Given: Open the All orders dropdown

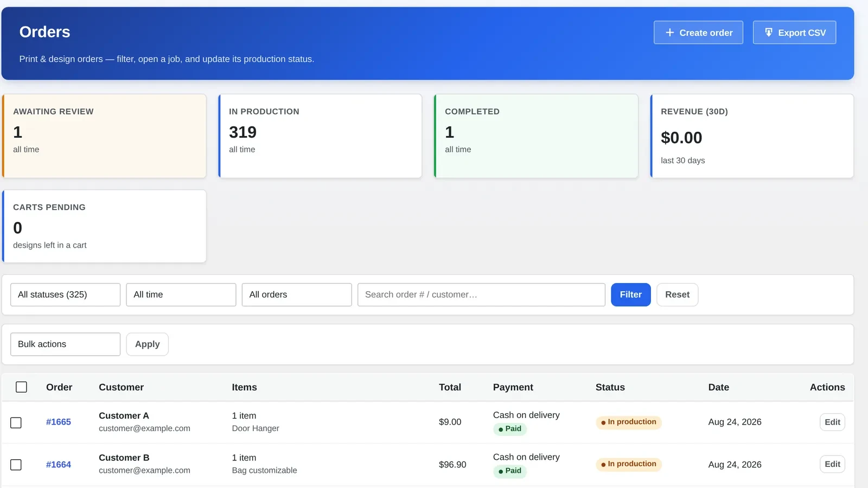Looking at the screenshot, I should [297, 294].
